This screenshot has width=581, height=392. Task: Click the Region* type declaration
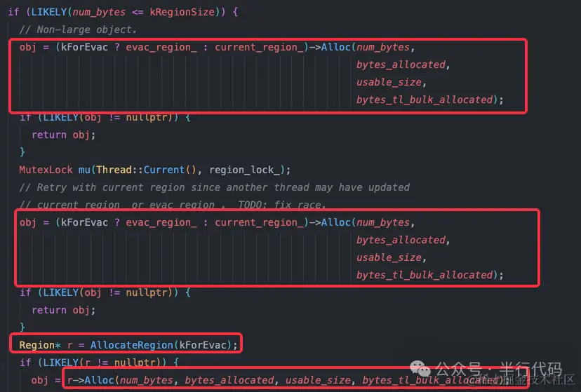click(x=40, y=345)
